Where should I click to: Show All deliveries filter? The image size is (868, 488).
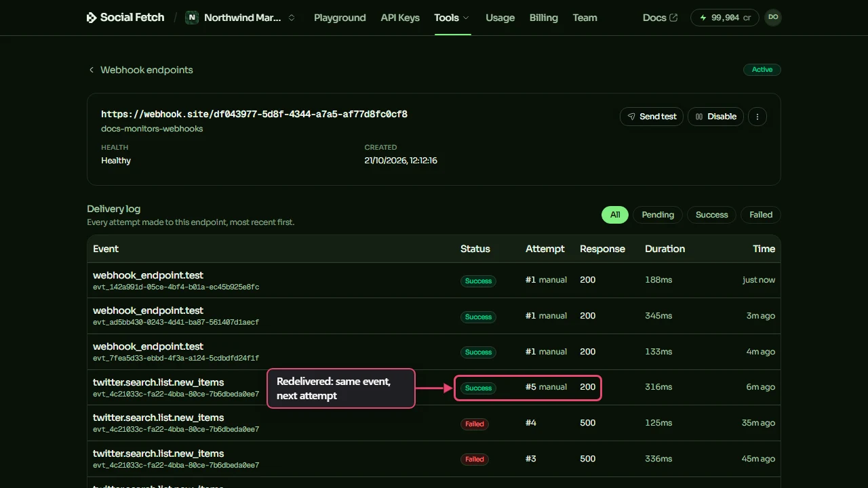pos(615,215)
